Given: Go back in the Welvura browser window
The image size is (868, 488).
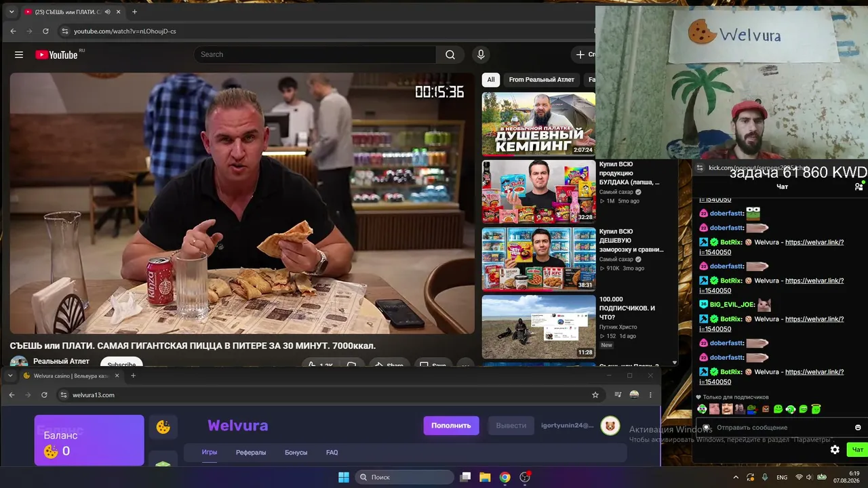Looking at the screenshot, I should 12,395.
